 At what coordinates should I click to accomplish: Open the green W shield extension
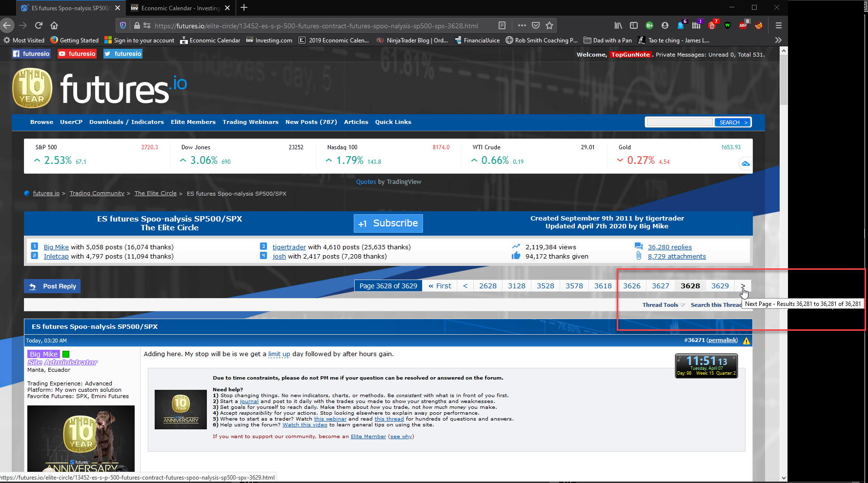coord(727,25)
